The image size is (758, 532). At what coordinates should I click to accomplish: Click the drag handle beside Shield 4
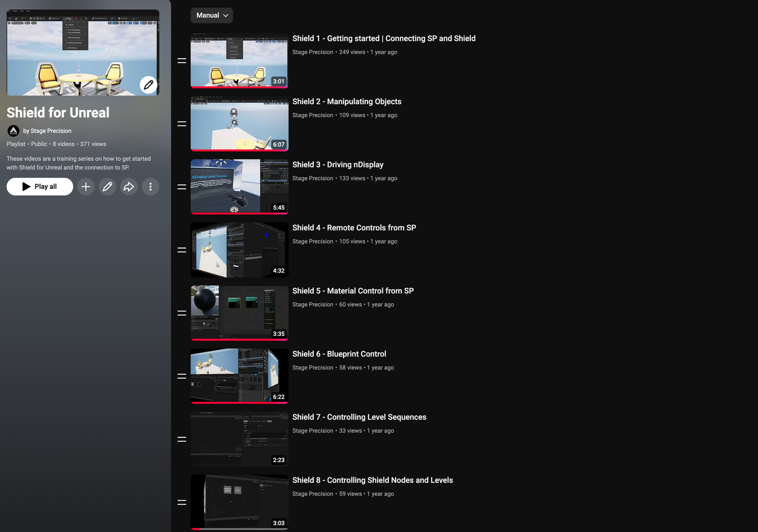coord(181,250)
